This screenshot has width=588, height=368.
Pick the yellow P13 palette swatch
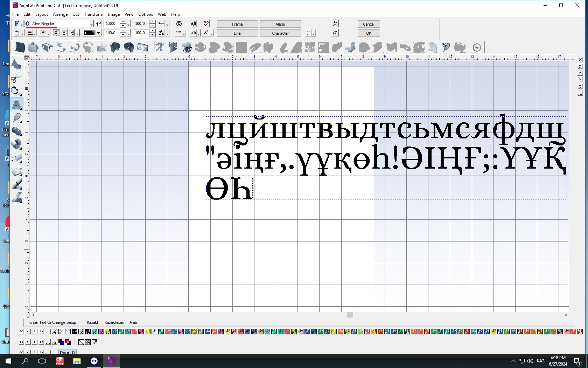pyautogui.click(x=148, y=332)
